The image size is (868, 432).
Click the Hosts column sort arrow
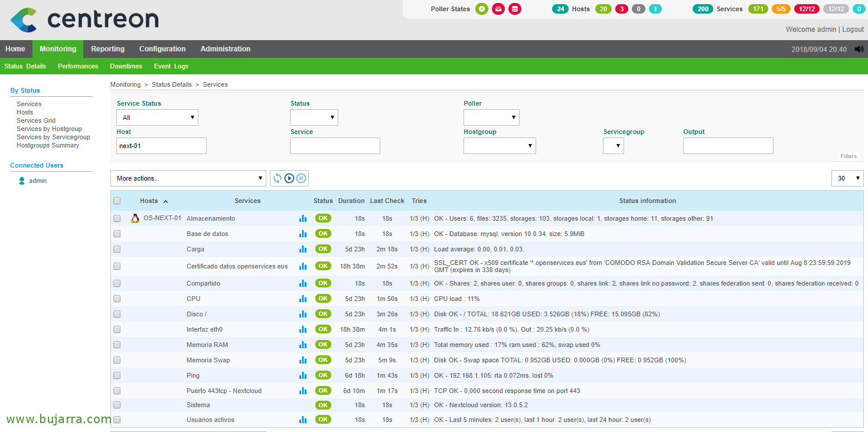[166, 201]
